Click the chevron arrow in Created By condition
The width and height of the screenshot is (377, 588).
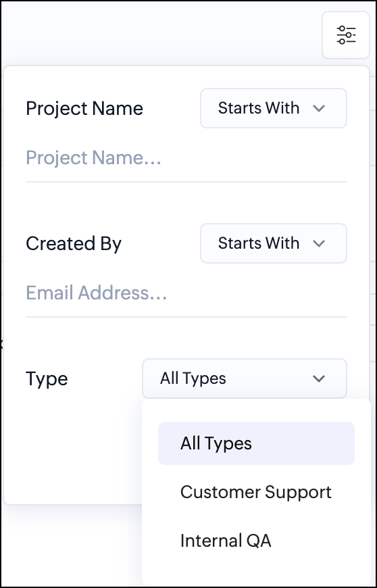[x=319, y=244]
